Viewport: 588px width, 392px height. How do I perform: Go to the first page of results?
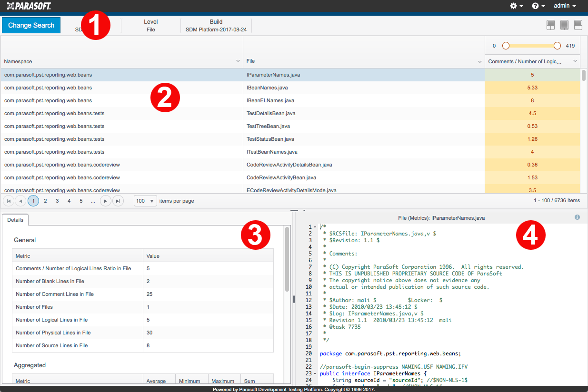(x=9, y=201)
